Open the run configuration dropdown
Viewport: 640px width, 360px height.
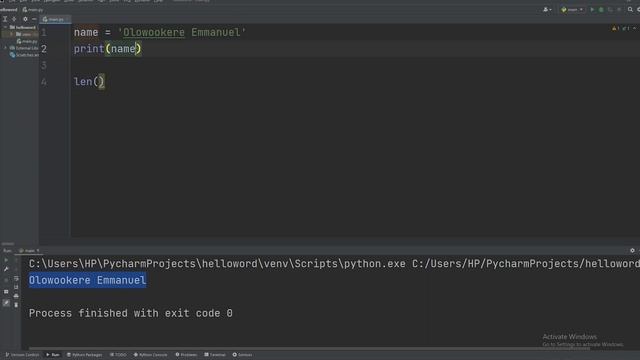(x=572, y=9)
